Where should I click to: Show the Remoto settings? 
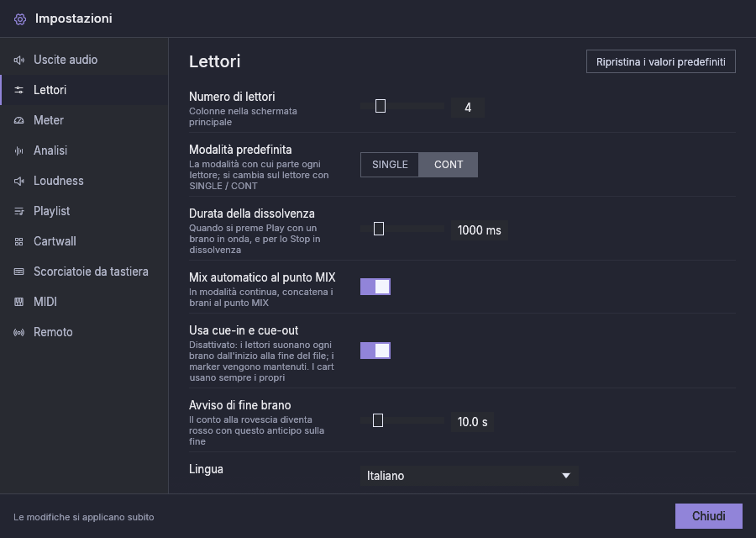84,332
